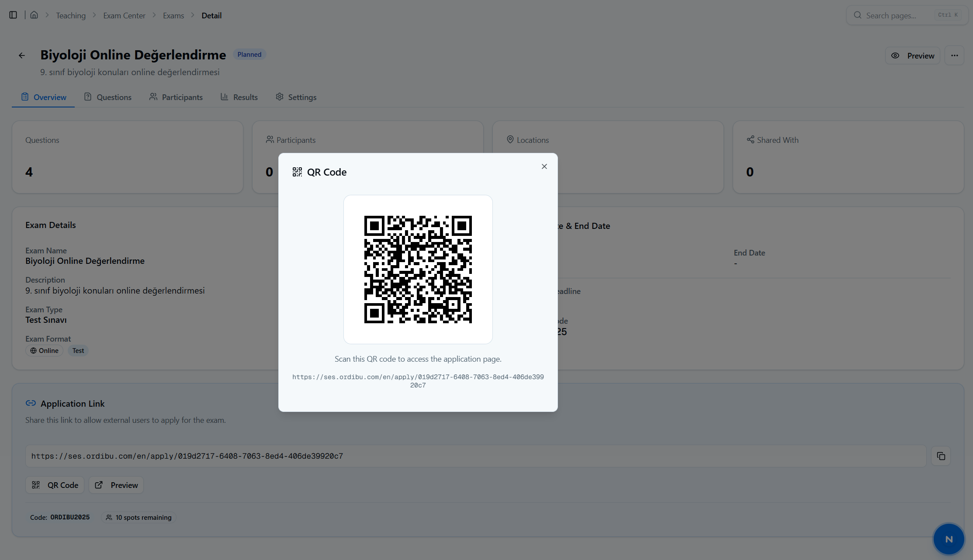Click the exam description text under Description
Screen dimensions: 973x560
point(115,291)
